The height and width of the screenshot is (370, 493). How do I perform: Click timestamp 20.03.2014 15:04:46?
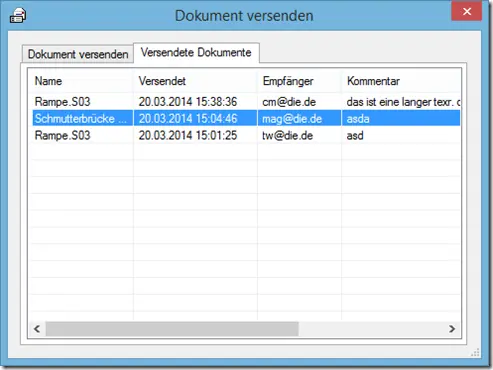(x=188, y=118)
